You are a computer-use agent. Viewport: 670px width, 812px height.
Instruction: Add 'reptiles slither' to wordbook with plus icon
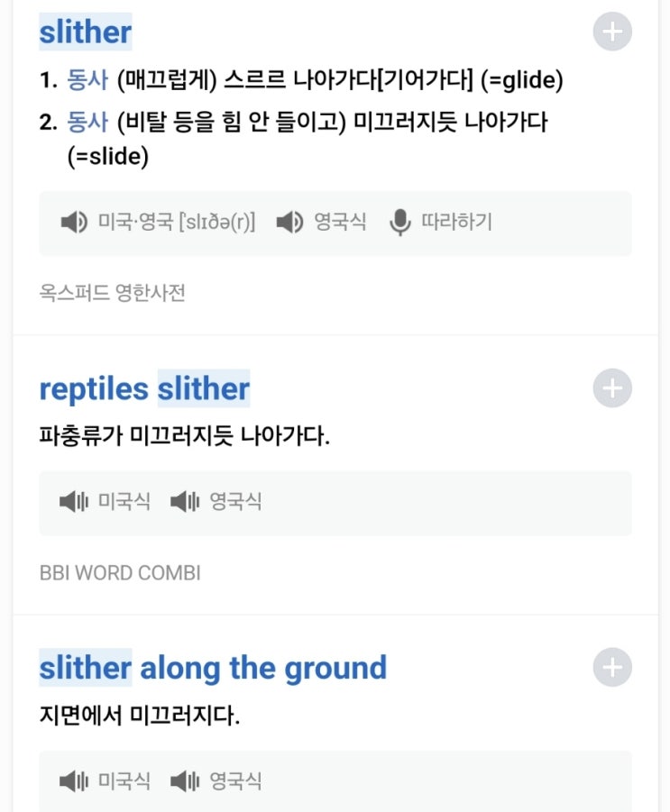point(612,388)
